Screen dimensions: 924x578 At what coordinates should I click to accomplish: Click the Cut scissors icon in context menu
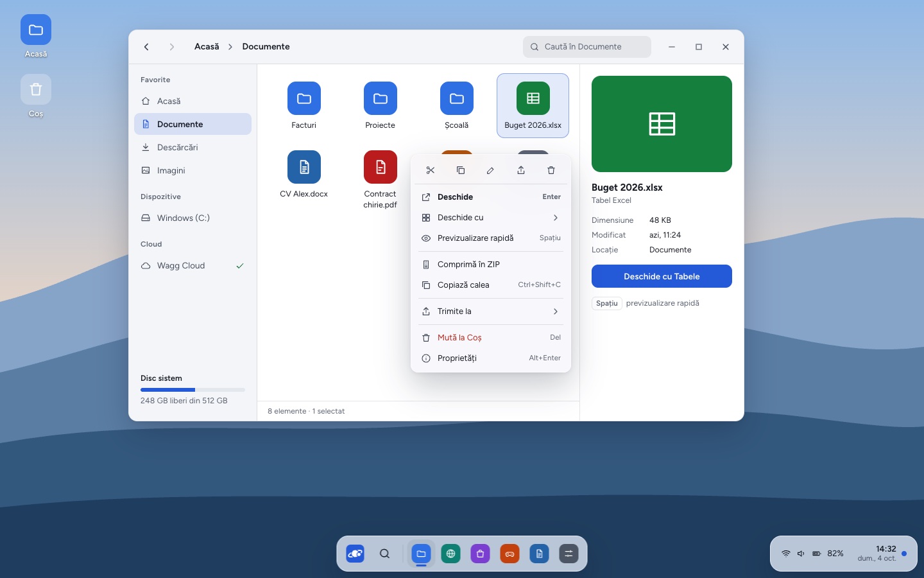(x=430, y=170)
